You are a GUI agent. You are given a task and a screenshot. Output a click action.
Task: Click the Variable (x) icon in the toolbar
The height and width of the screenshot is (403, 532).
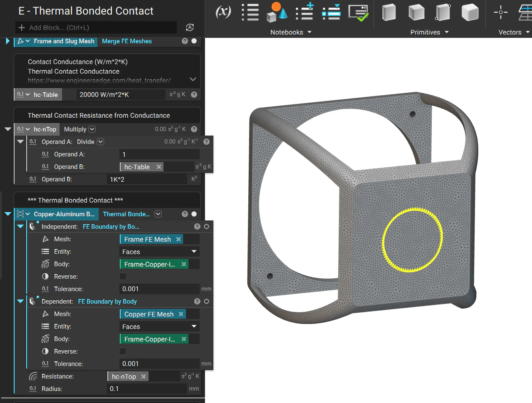(223, 12)
